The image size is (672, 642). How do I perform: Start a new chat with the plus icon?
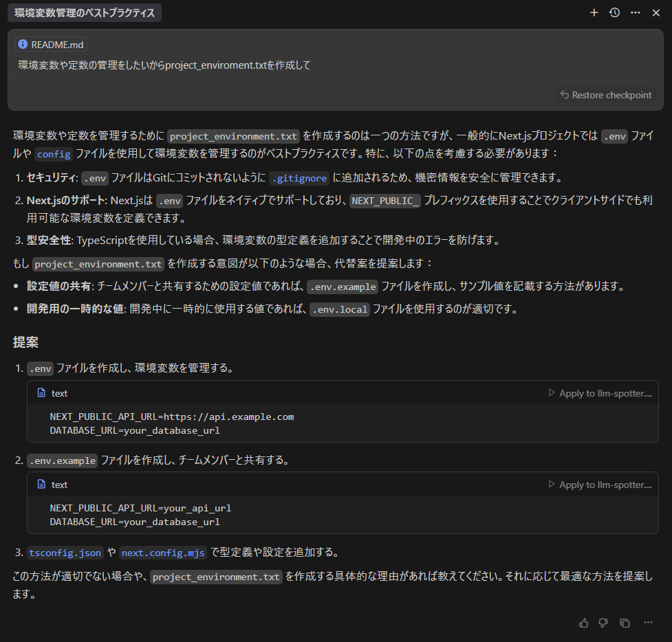[x=594, y=12]
